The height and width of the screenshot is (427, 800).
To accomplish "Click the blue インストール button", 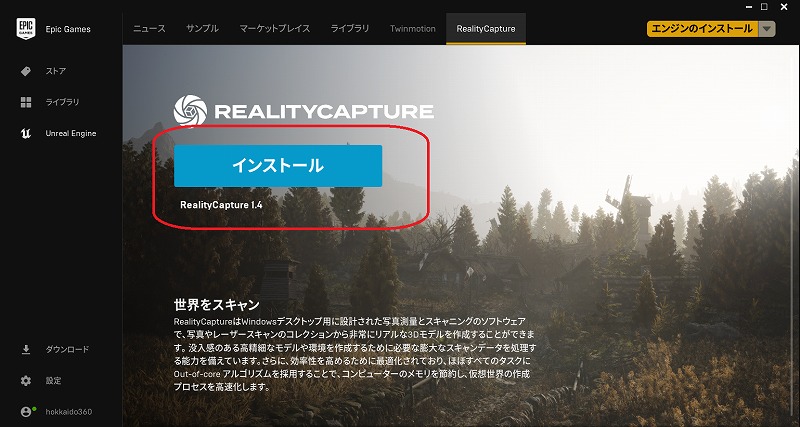I will pos(278,166).
